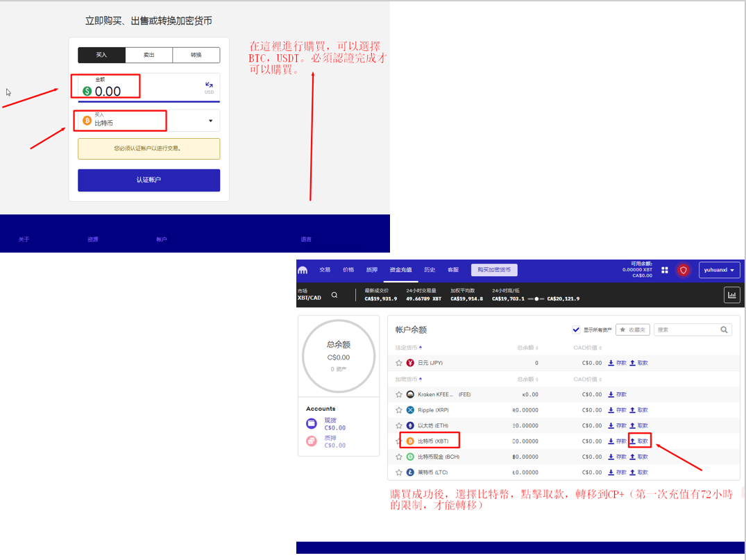
Task: Open the 历史 menu item
Action: (x=430, y=270)
